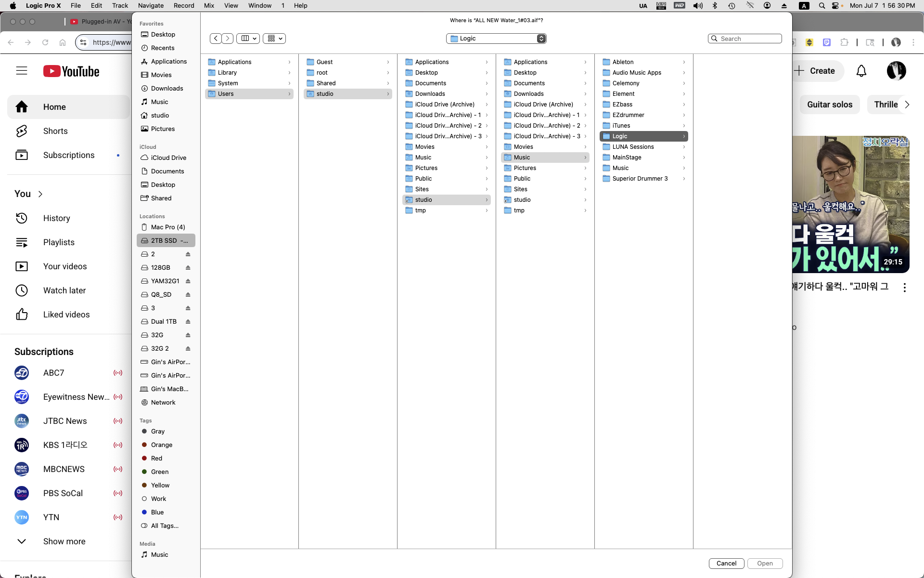Eject the Q8_SD card

point(188,295)
